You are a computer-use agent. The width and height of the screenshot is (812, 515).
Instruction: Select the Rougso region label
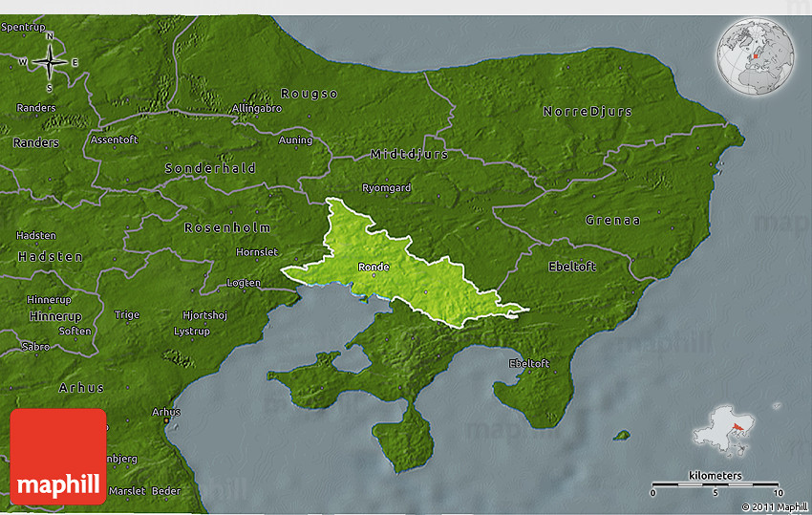click(309, 94)
